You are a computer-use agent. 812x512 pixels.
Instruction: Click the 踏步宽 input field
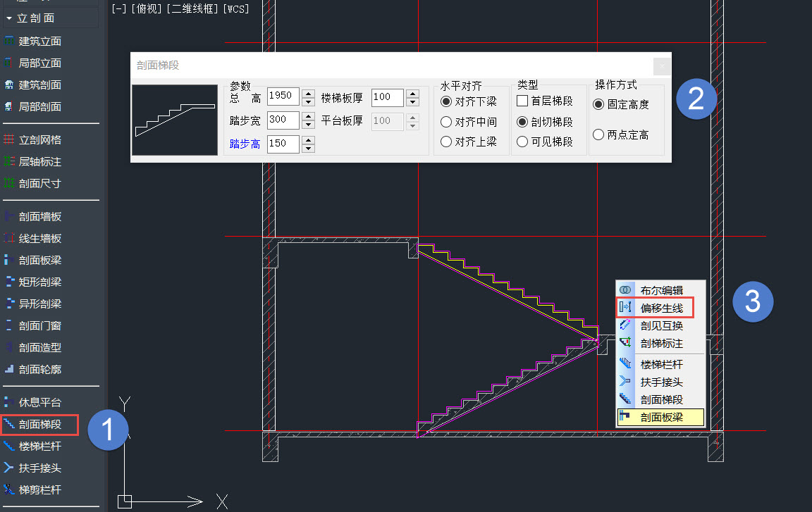(283, 120)
